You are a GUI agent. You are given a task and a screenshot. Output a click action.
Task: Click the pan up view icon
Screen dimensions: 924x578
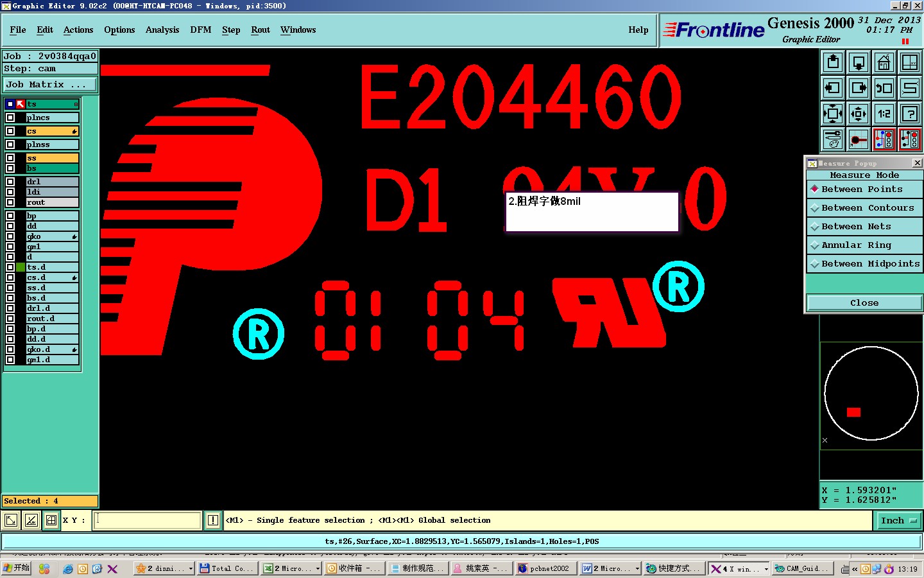click(x=833, y=62)
